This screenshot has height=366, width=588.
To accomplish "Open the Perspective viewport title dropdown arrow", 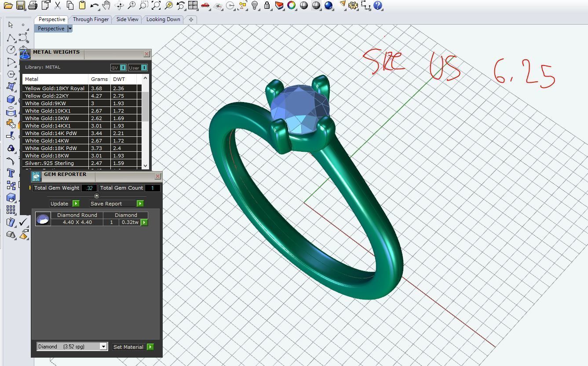I will [x=70, y=29].
